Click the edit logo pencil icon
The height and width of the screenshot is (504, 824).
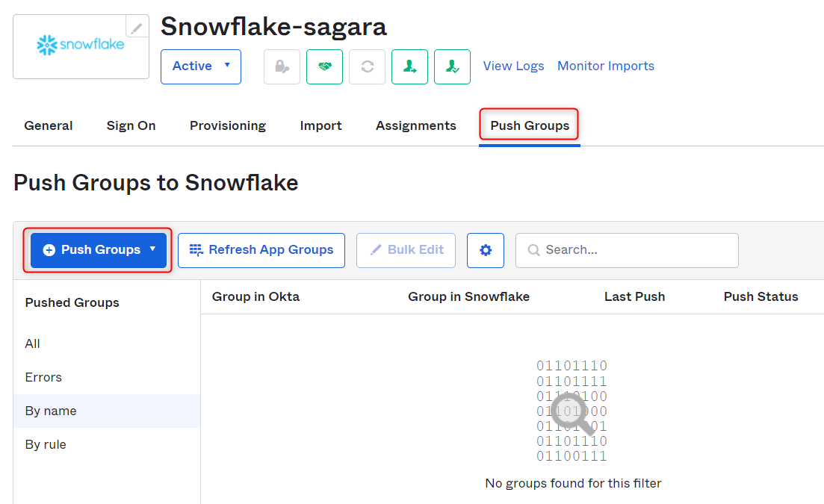click(x=137, y=28)
